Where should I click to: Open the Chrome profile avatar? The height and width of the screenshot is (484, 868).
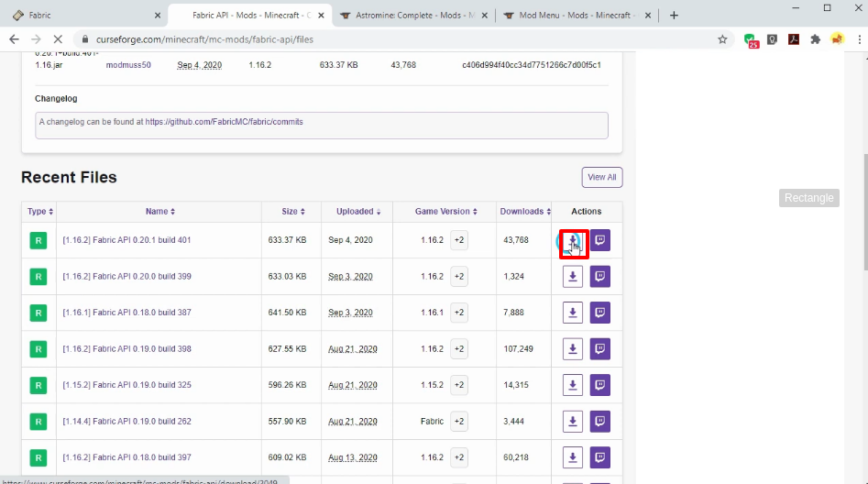(x=837, y=39)
